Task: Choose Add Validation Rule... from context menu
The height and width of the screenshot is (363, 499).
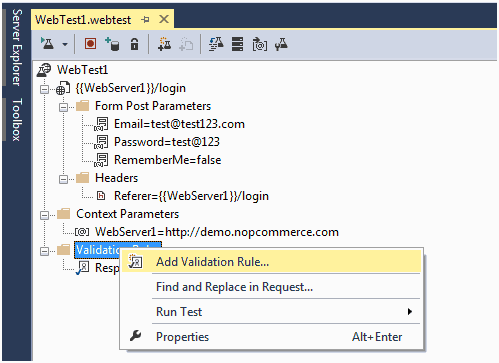Action: pyautogui.click(x=271, y=262)
